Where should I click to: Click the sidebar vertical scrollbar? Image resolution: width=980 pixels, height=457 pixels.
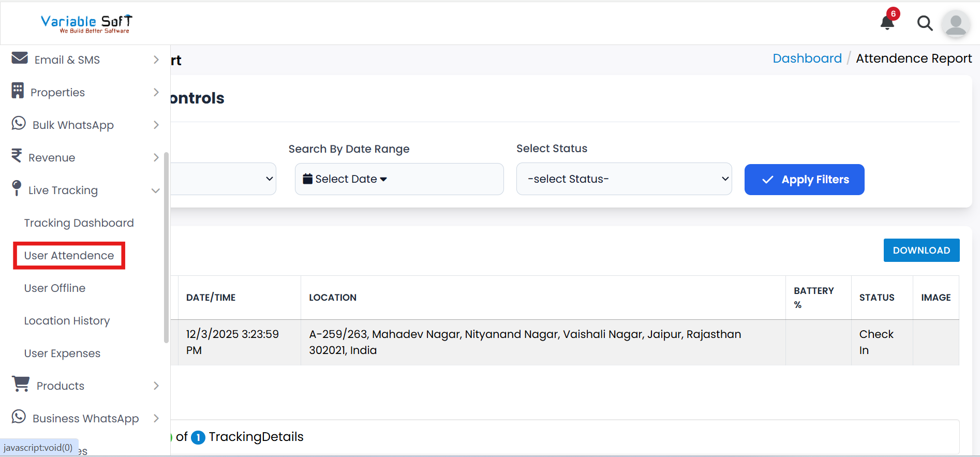point(166,247)
